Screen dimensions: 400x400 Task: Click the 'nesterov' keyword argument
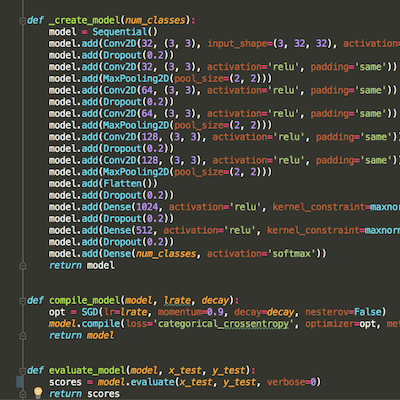(x=327, y=312)
